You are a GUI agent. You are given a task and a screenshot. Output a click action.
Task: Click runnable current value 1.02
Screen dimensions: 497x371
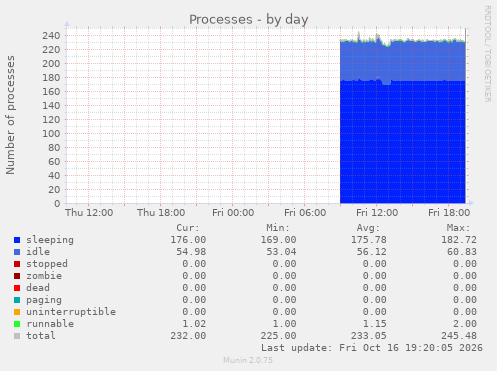[x=194, y=324]
